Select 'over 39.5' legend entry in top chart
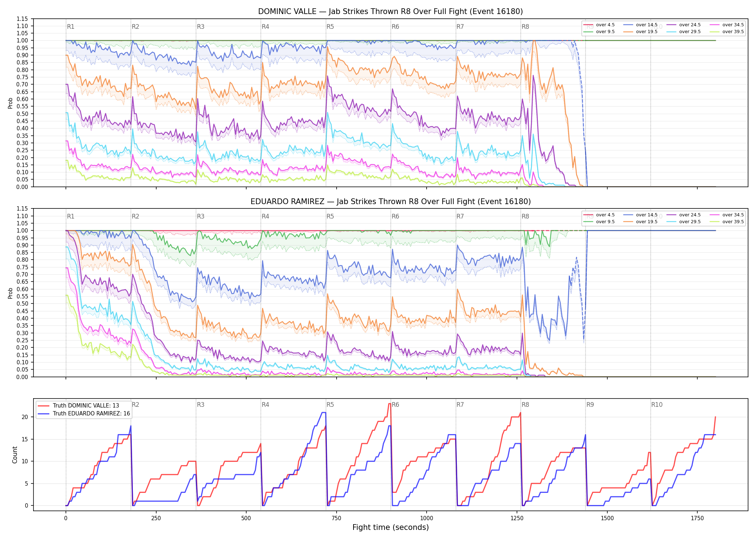 pos(727,32)
